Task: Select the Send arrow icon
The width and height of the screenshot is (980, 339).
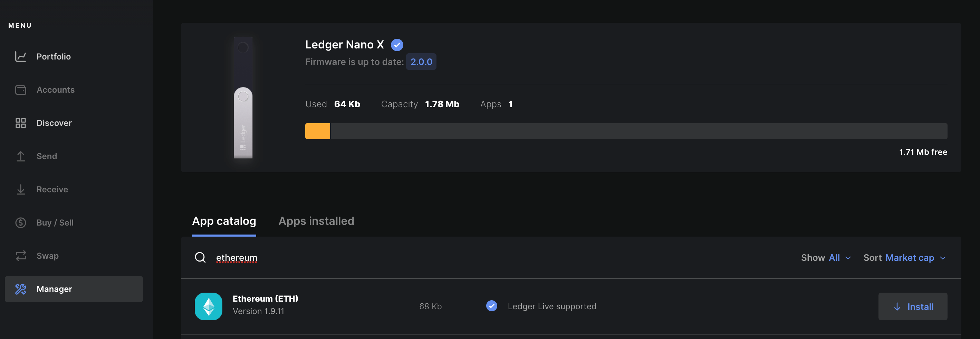Action: coord(20,156)
